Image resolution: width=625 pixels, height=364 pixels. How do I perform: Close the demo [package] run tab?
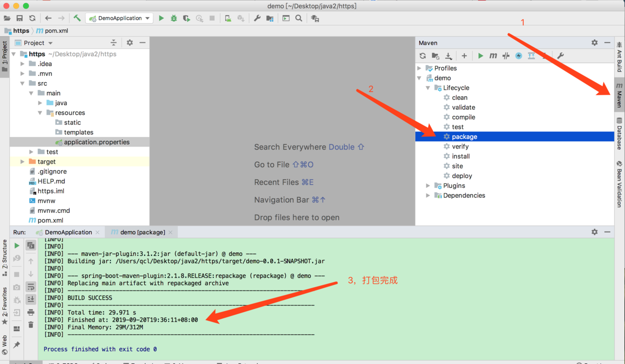170,232
